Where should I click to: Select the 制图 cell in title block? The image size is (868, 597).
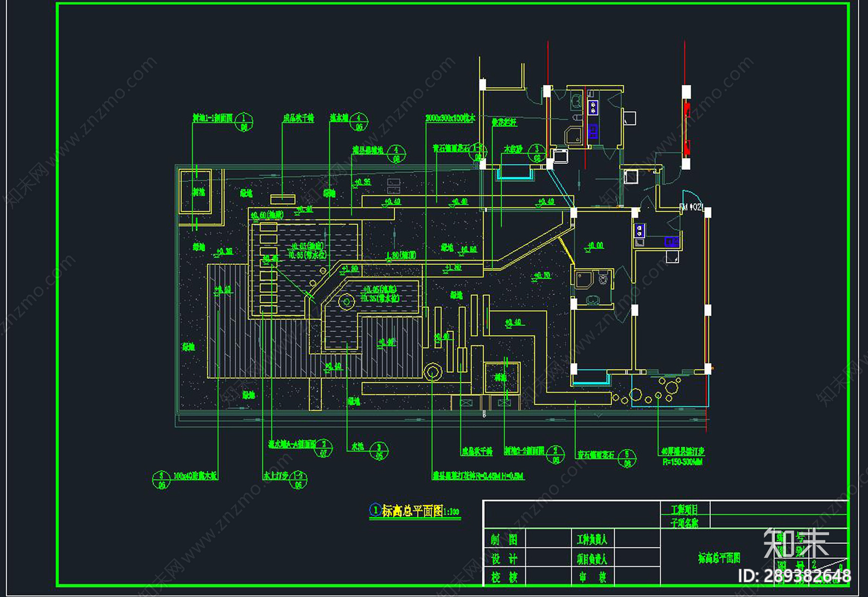pyautogui.click(x=505, y=539)
